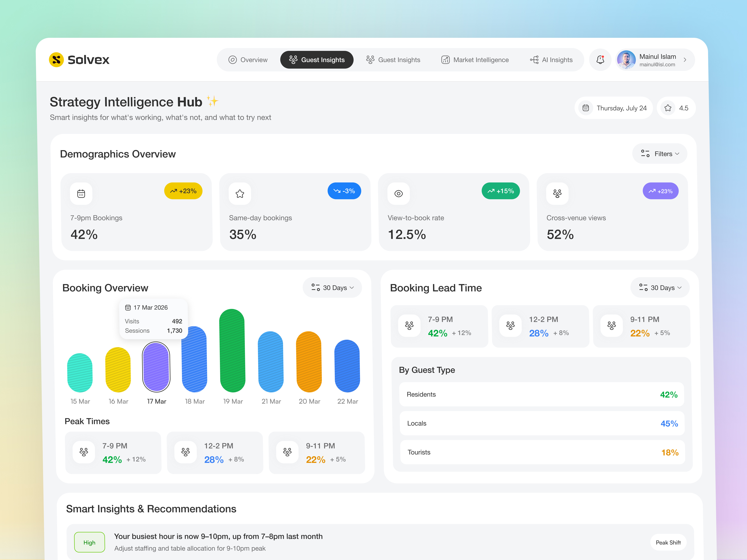Click the star icon on Same-day bookings card
Image resolution: width=747 pixels, height=560 pixels.
click(x=240, y=193)
